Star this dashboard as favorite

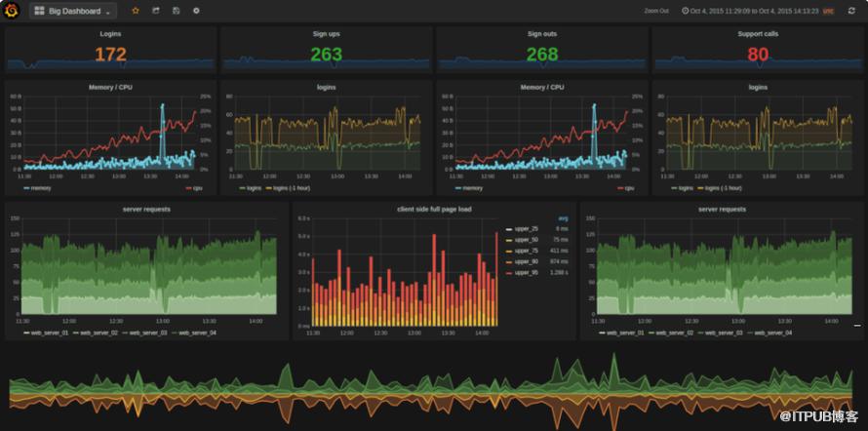coord(135,11)
